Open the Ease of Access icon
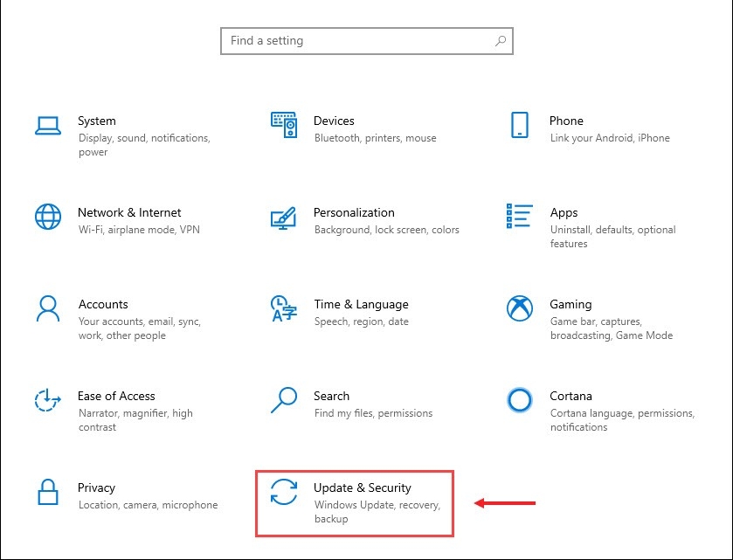This screenshot has width=733, height=560. (48, 400)
